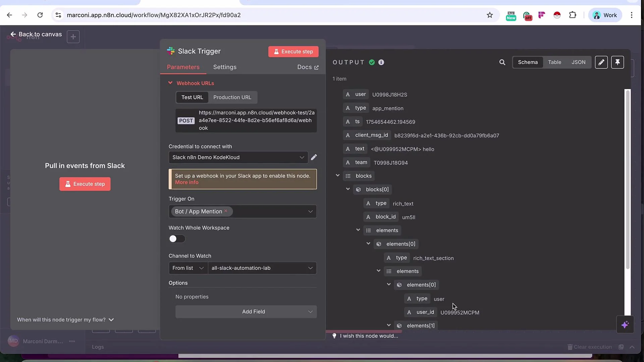Click the app_mention type value

pyautogui.click(x=388, y=108)
